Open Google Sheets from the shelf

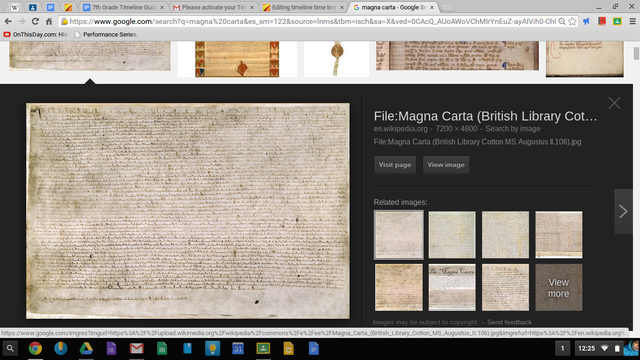(x=162, y=349)
